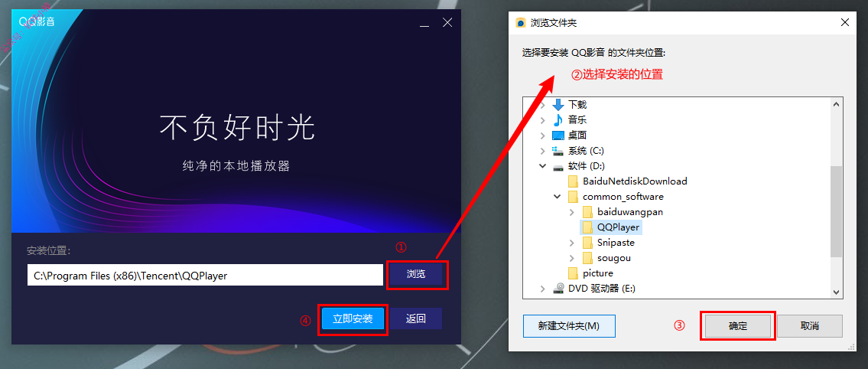Image resolution: width=868 pixels, height=369 pixels.
Task: Click the Snipaste folder icon
Action: (588, 243)
